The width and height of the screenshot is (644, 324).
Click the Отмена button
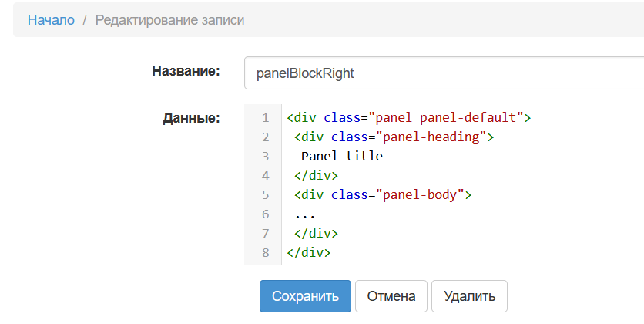pyautogui.click(x=391, y=296)
